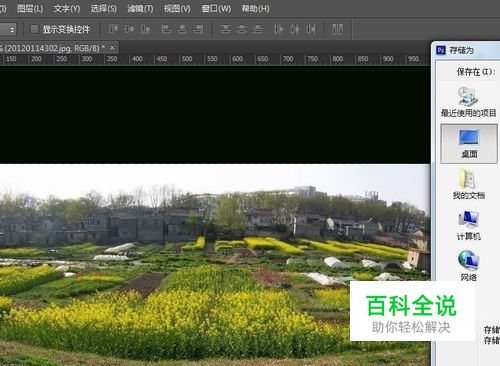Click the 存储为 dialog title text
The height and width of the screenshot is (366, 500).
click(x=461, y=50)
